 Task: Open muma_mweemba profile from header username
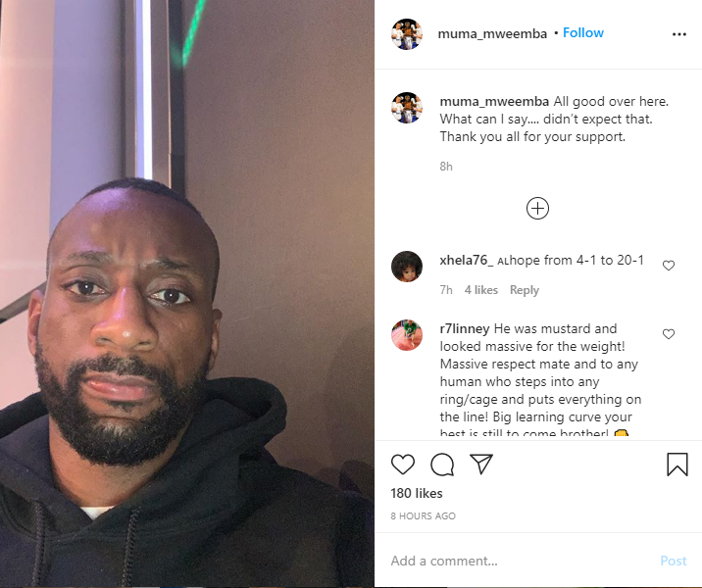coord(492,33)
